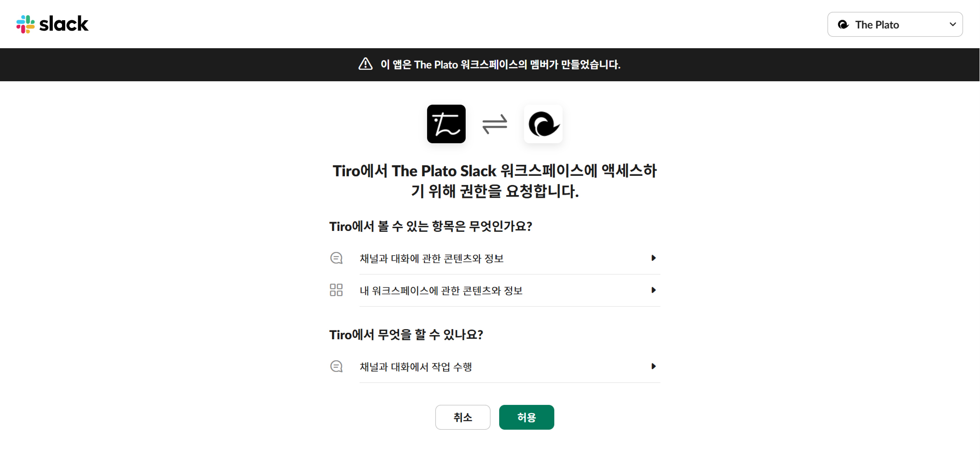Expand arrow for 채널과 대화에 관한 콘텐츠와 정보
Screen dimensions: 980x471
653,258
